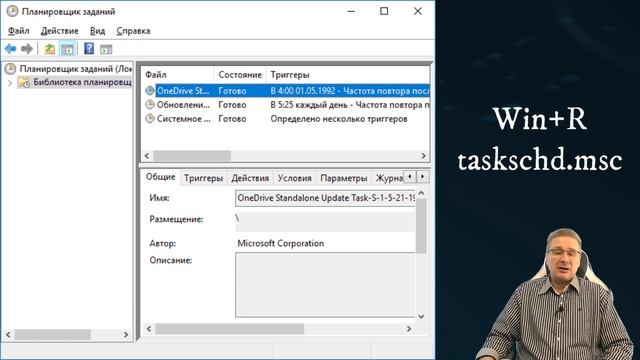640x360 pixels.
Task: Click the Планировщик заданий title bar icon
Action: point(12,11)
